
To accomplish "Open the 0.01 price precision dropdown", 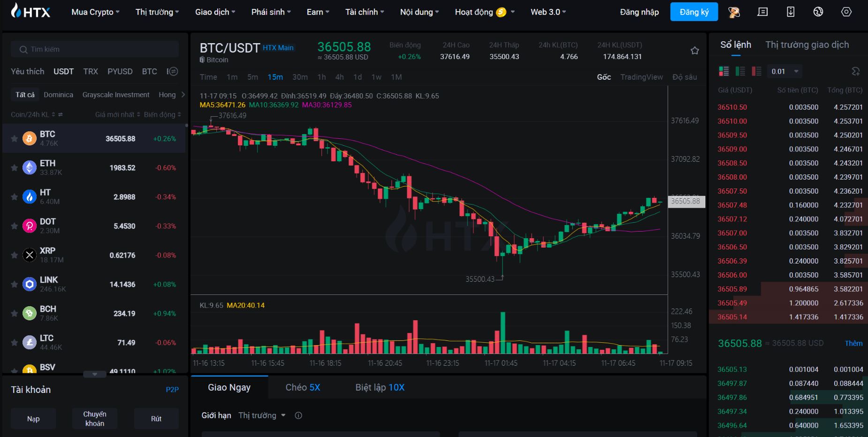I will point(784,71).
